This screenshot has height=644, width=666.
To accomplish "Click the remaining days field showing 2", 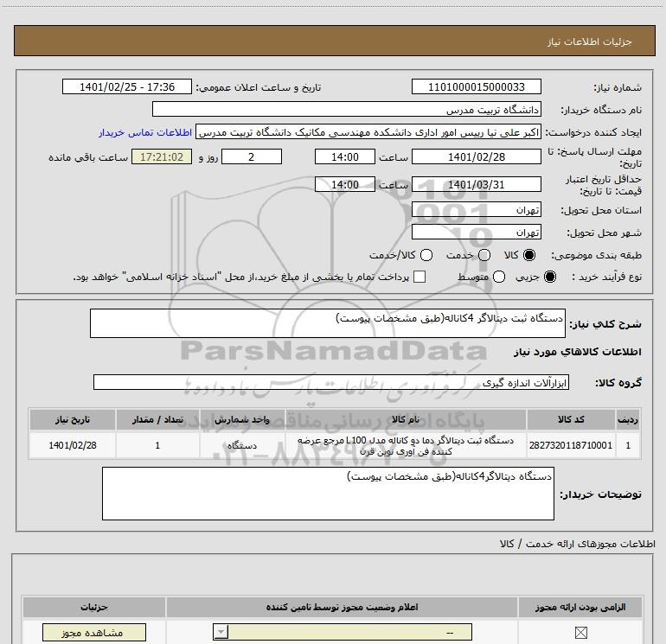I will click(252, 156).
